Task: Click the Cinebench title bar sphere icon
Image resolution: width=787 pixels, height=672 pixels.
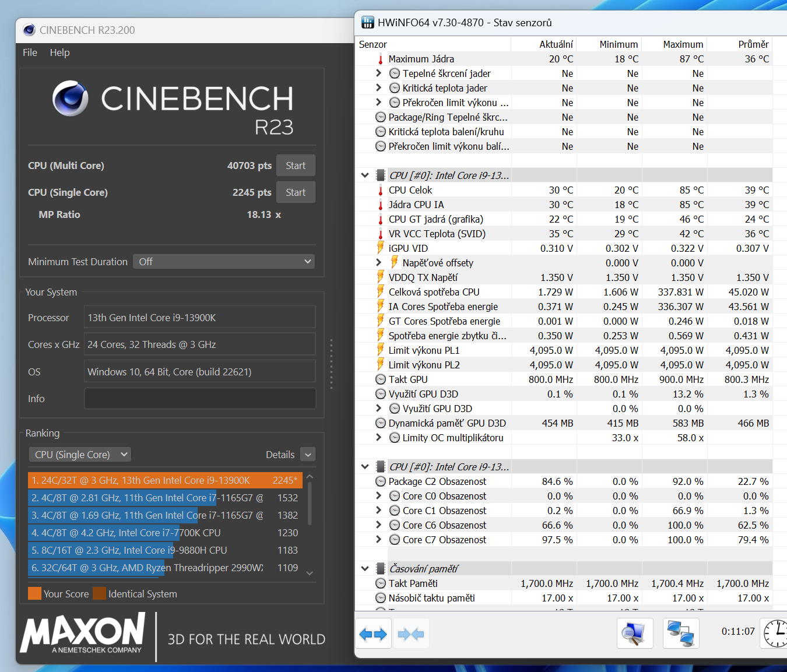Action: coord(29,30)
